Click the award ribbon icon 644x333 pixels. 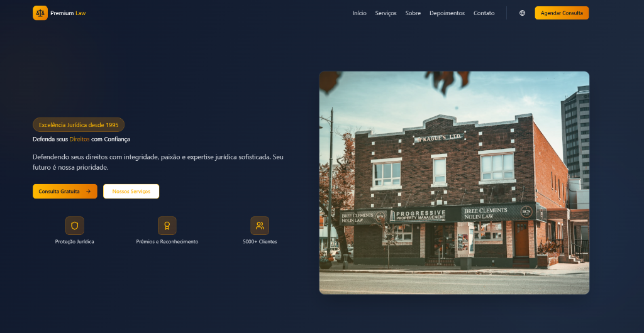coord(167,226)
